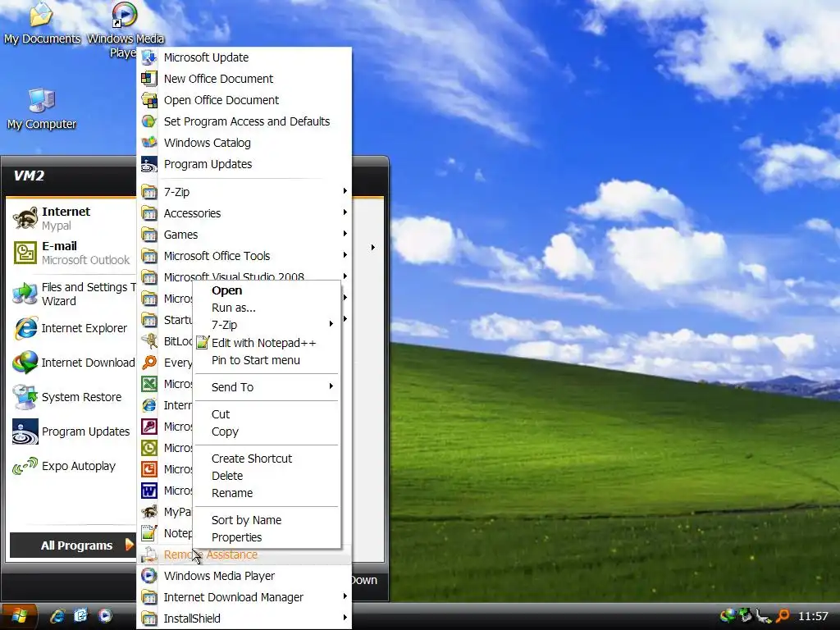Click Set Program Access and Defaults icon
This screenshot has width=840, height=630.
(149, 121)
